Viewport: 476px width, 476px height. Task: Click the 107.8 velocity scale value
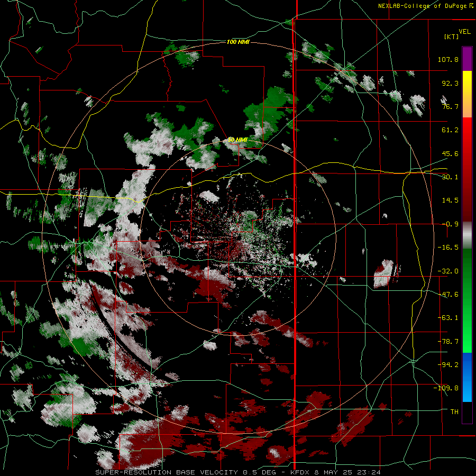448,59
